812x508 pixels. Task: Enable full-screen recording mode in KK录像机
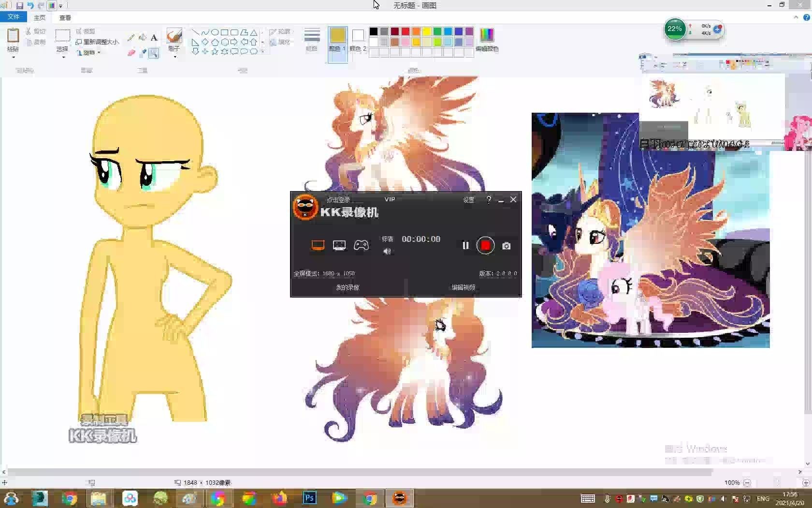tap(318, 245)
